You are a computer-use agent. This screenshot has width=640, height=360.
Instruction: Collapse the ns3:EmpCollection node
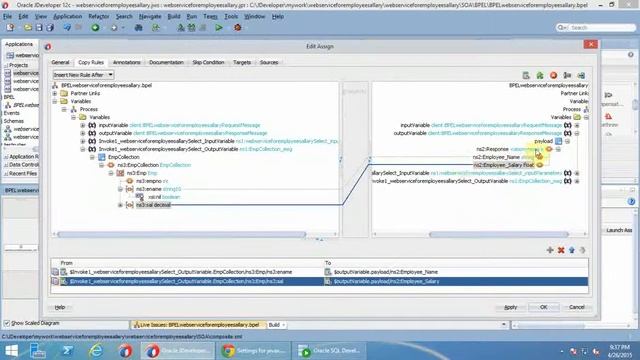(x=102, y=165)
